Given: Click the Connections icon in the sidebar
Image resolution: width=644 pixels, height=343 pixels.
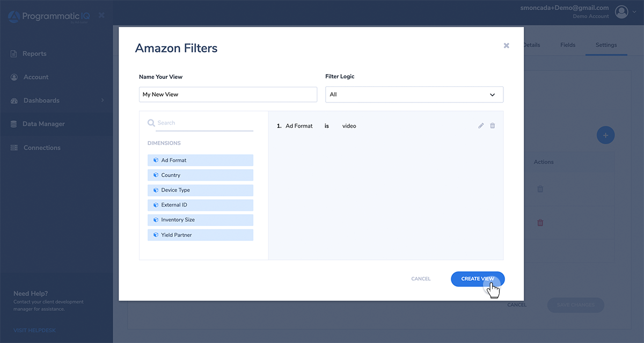Looking at the screenshot, I should pyautogui.click(x=14, y=148).
